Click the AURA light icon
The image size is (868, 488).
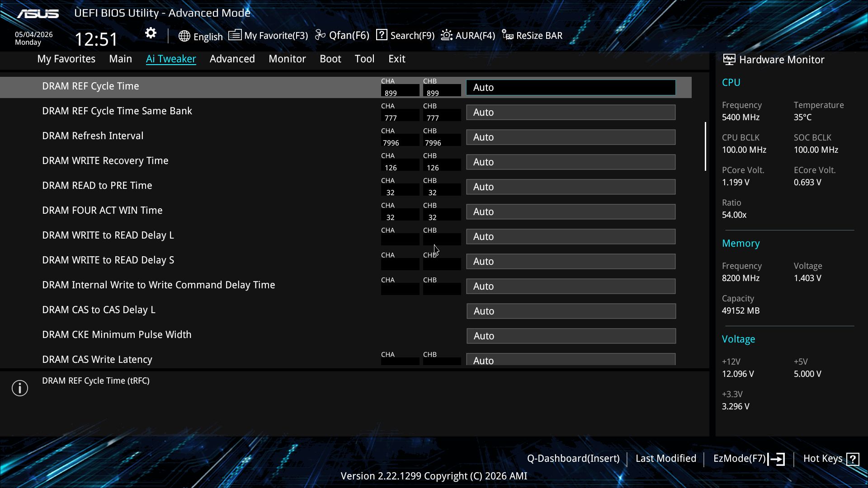point(447,35)
